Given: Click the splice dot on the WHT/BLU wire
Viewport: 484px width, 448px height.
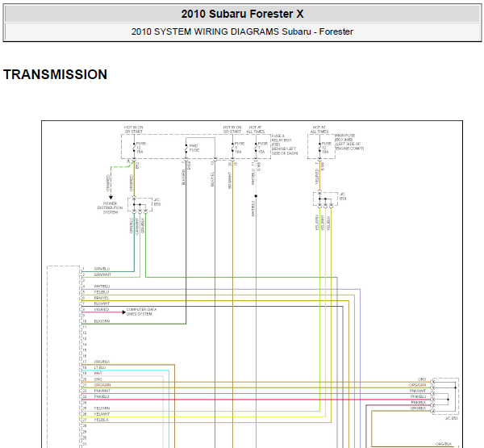Looking at the screenshot, I should pyautogui.click(x=256, y=196).
